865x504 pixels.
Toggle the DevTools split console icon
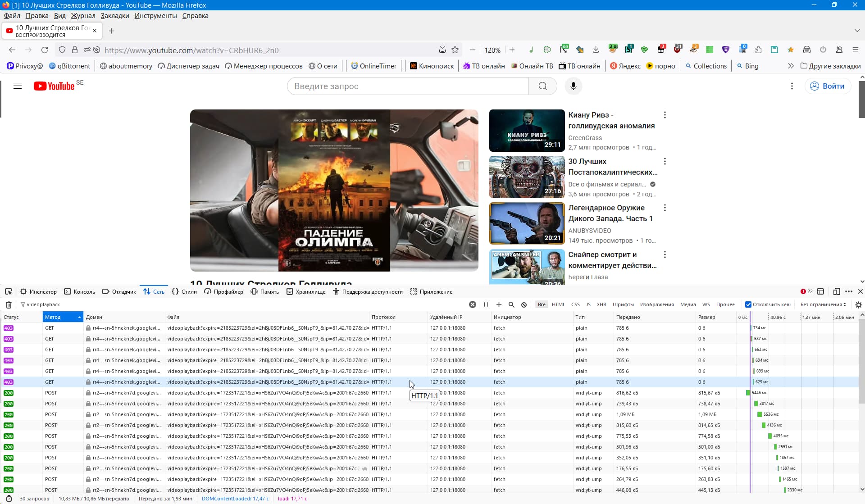coord(820,291)
